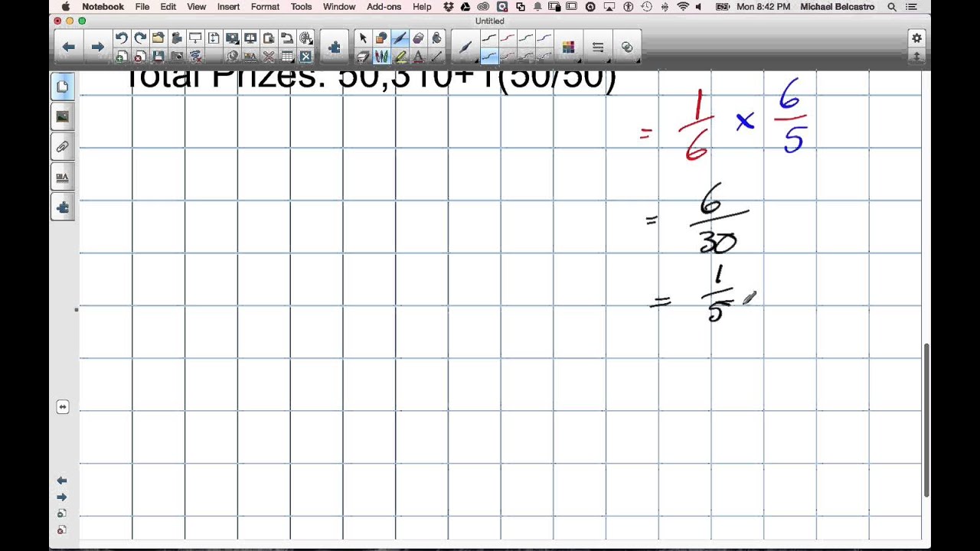Open the Apple menu
This screenshot has width=980, height=551.
[x=65, y=7]
